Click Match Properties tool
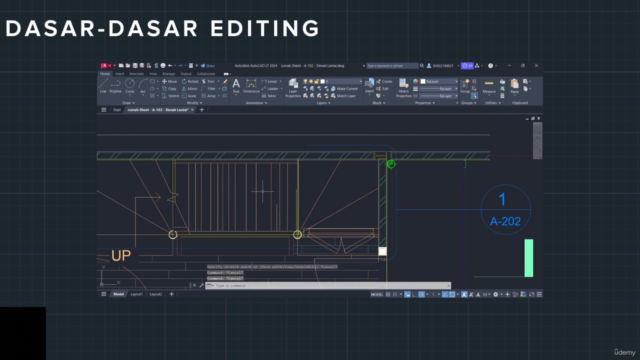Screen dimensions: 640x360 [404, 88]
